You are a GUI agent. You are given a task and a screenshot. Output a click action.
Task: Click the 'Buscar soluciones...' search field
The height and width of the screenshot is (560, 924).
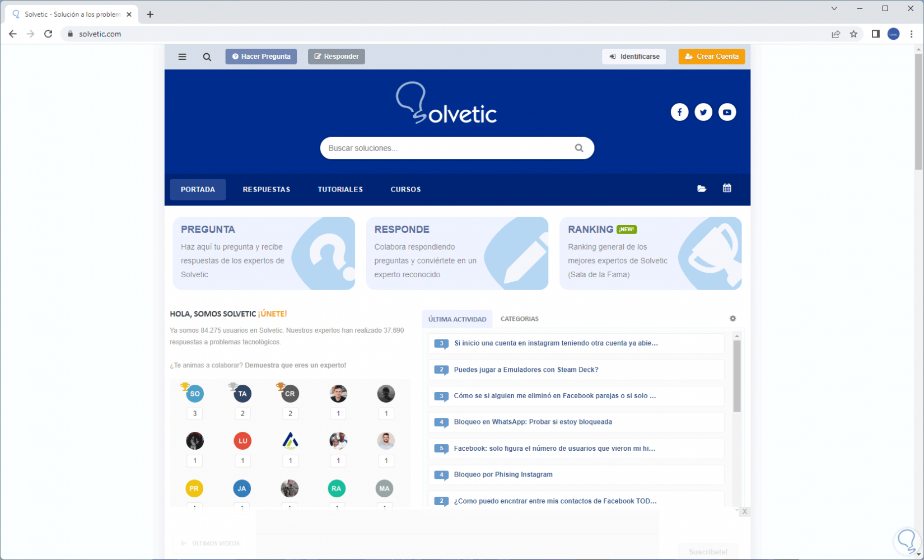click(457, 148)
